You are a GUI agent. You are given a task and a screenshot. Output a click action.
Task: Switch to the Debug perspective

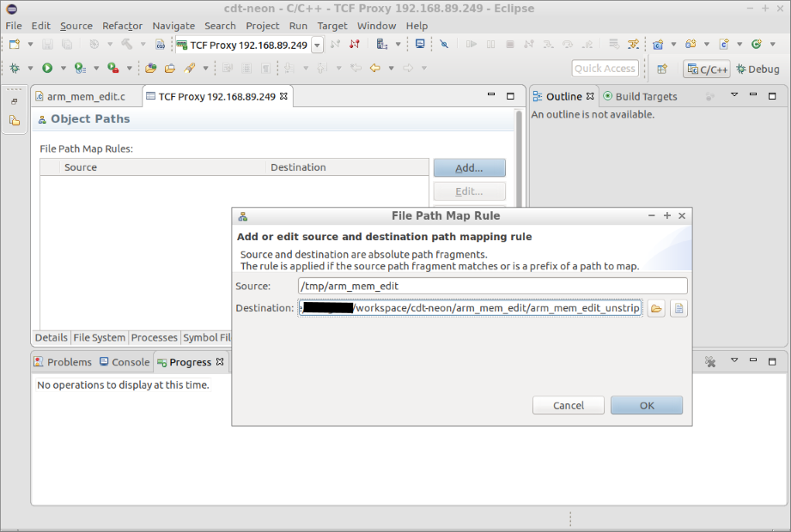pyautogui.click(x=758, y=69)
